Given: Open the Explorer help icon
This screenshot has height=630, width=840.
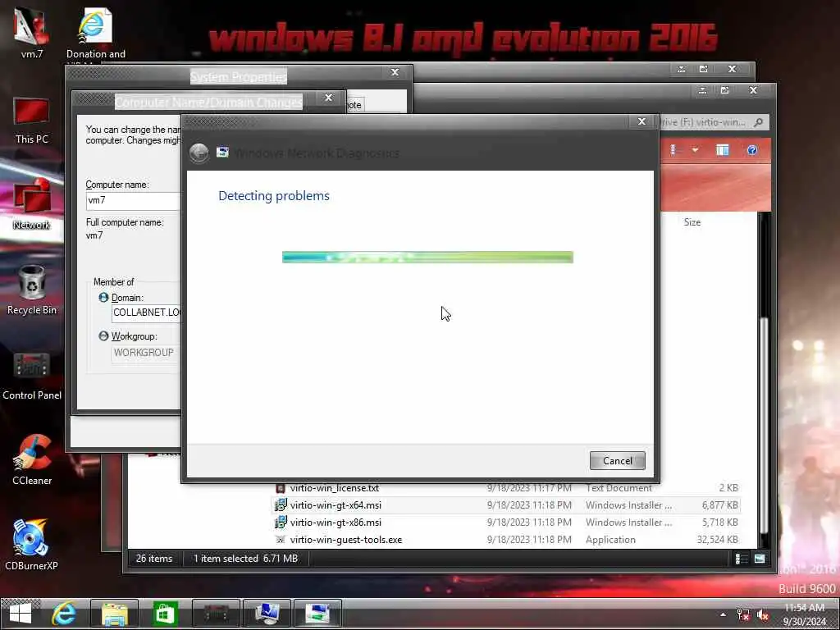Looking at the screenshot, I should (752, 150).
